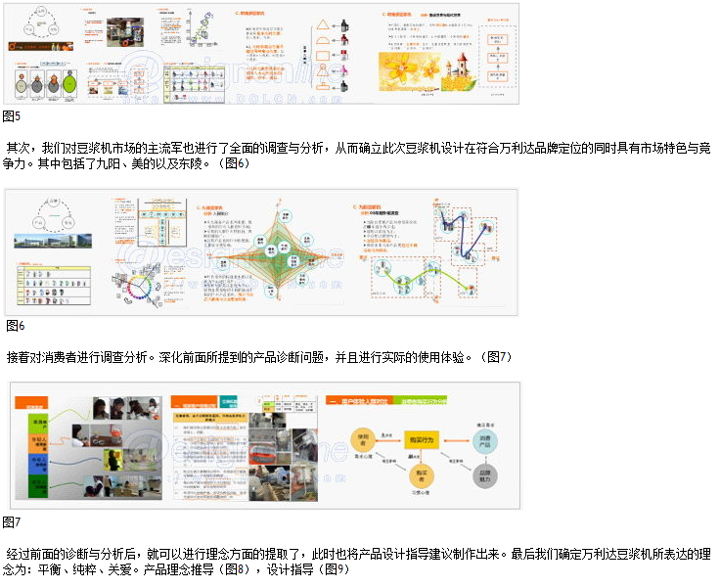Click the paragraph about 九阳、美的以及东陵

(x=358, y=156)
